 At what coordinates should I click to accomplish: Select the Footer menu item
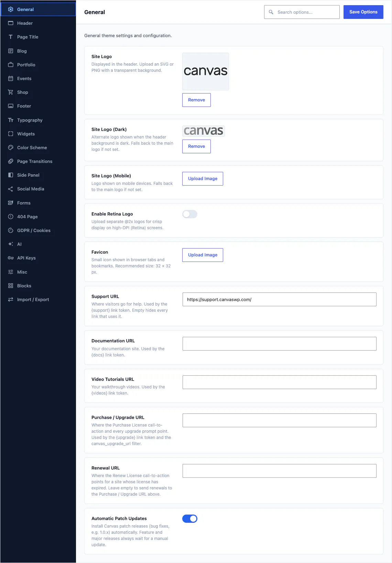pos(38,106)
